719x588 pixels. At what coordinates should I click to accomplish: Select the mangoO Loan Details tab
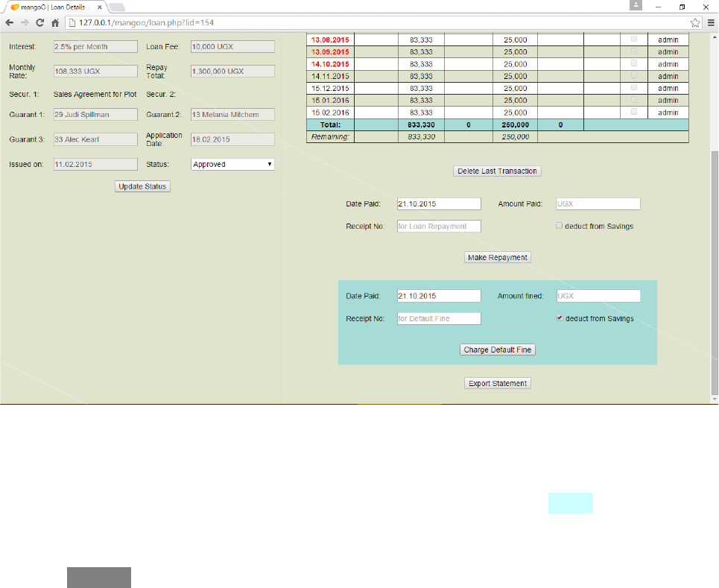pos(53,7)
